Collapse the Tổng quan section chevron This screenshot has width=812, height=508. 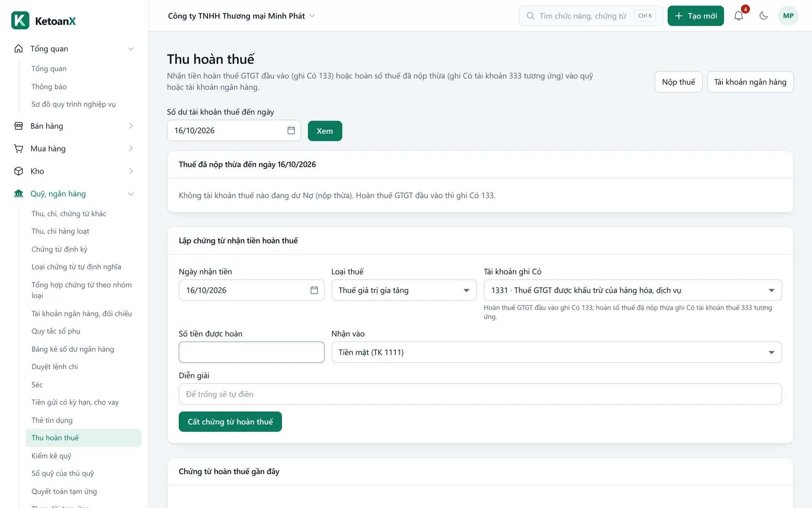tap(131, 49)
